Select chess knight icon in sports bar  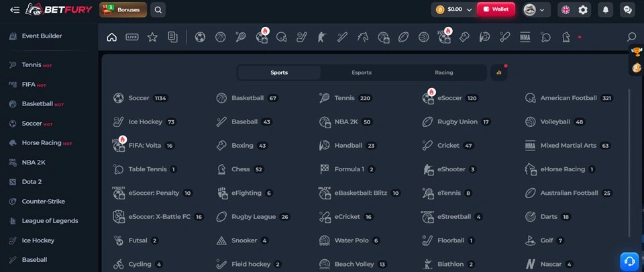point(566,37)
